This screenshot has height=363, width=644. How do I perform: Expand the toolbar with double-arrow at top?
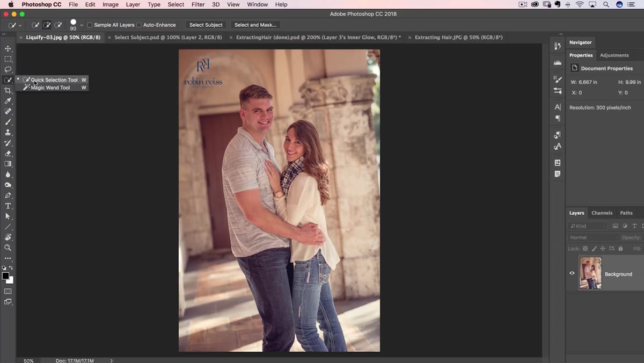[4, 34]
